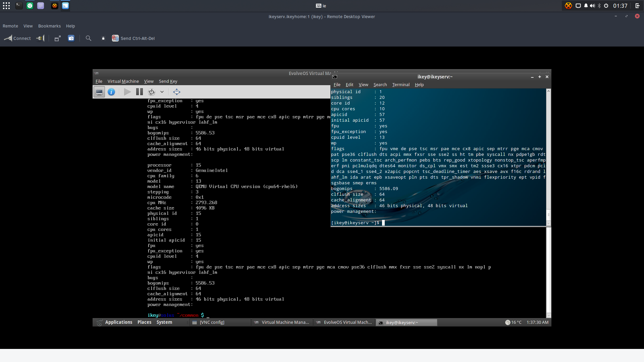
Task: Open the Virtual Machine menu
Action: coord(123,81)
